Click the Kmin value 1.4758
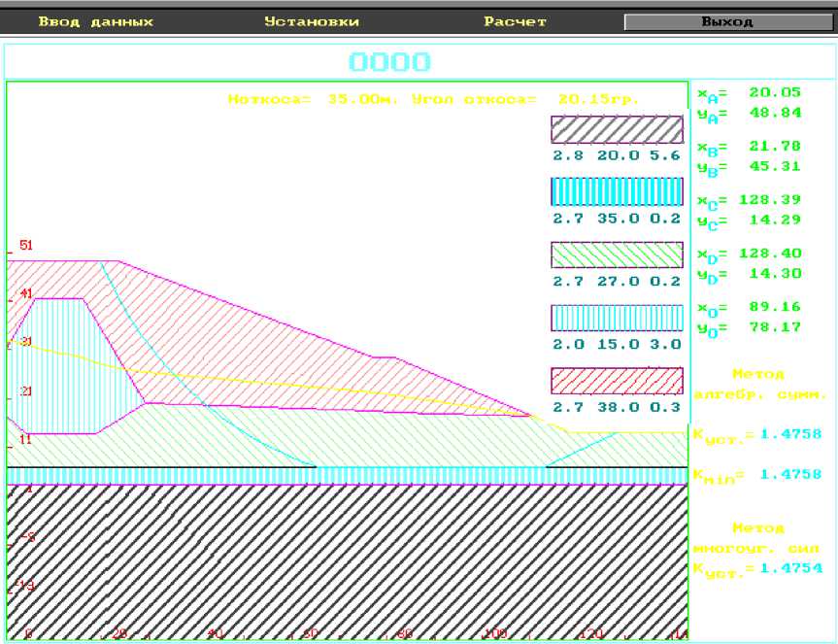Screen dimensions: 838x644 tap(789, 474)
